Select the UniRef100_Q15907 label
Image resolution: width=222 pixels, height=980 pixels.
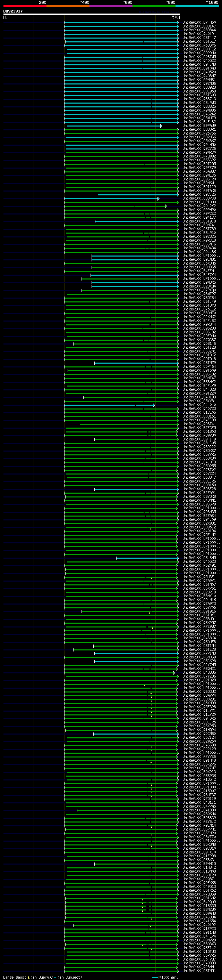click(x=199, y=791)
